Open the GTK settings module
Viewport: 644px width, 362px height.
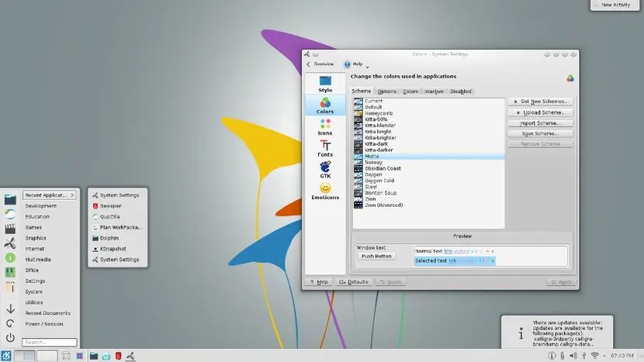tap(325, 170)
